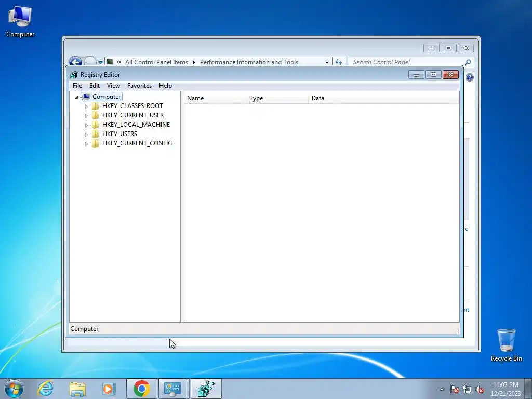
Task: Open the address bar history dropdown
Action: 327,62
